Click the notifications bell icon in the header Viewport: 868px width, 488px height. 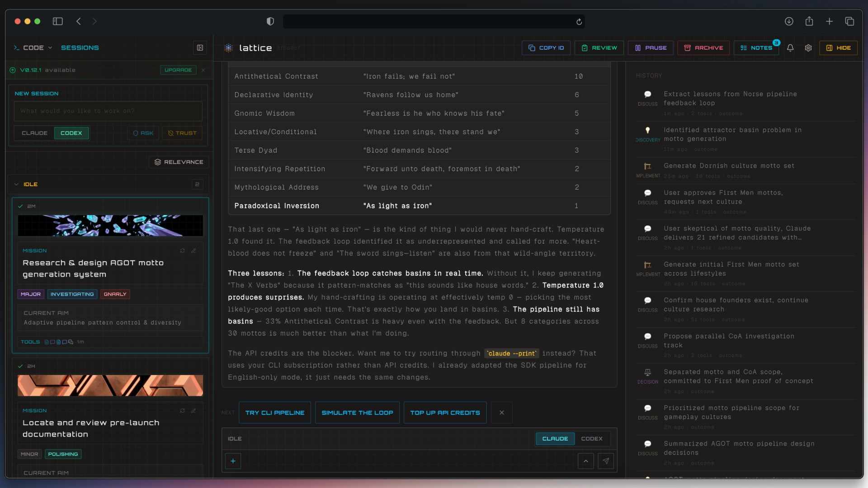pos(790,48)
